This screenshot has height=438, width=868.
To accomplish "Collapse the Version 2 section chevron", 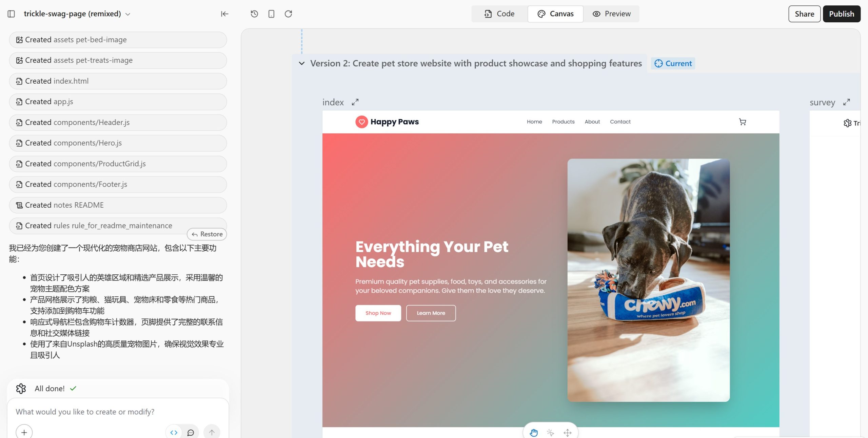I will pos(301,63).
